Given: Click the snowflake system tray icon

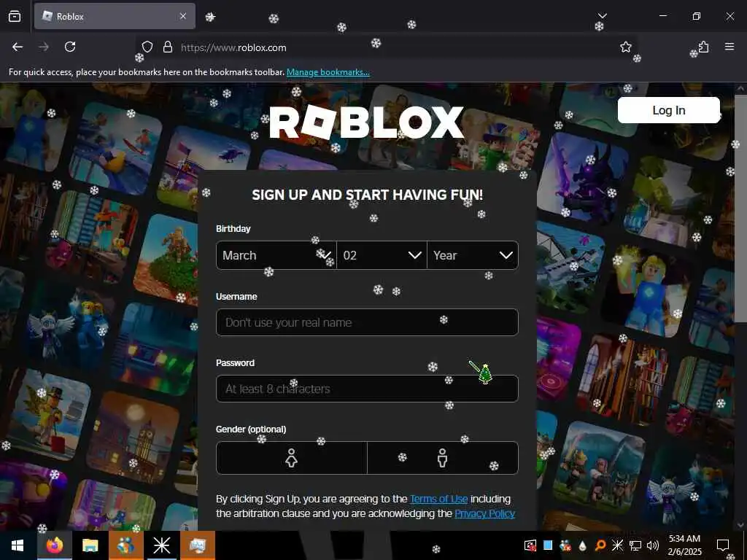Looking at the screenshot, I should pos(617,545).
